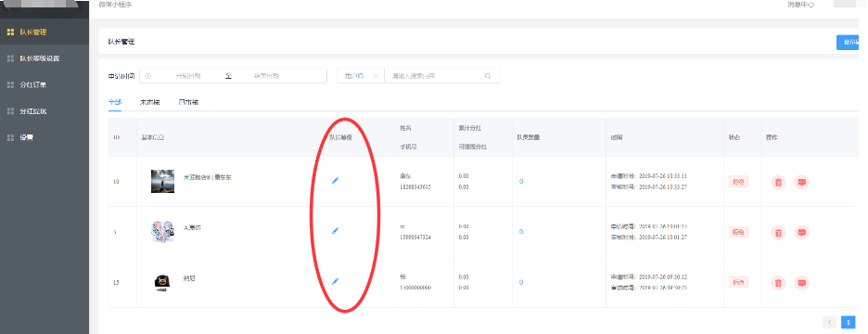Click the 分红订单 sidebar grid icon
This screenshot has height=334, width=868.
[10, 84]
